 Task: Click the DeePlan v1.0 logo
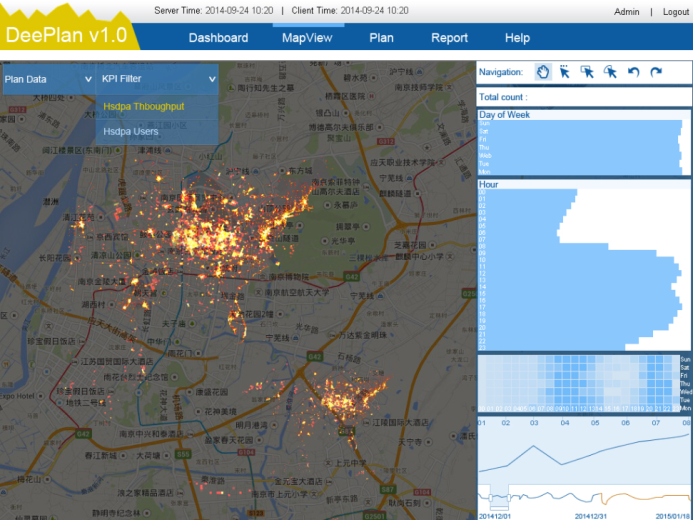[x=66, y=35]
